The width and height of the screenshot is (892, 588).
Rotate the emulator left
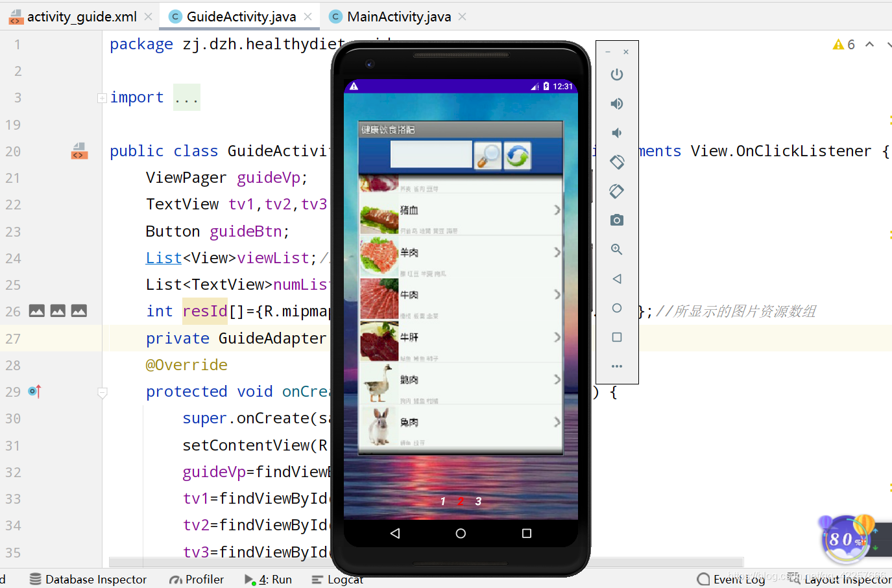(617, 161)
